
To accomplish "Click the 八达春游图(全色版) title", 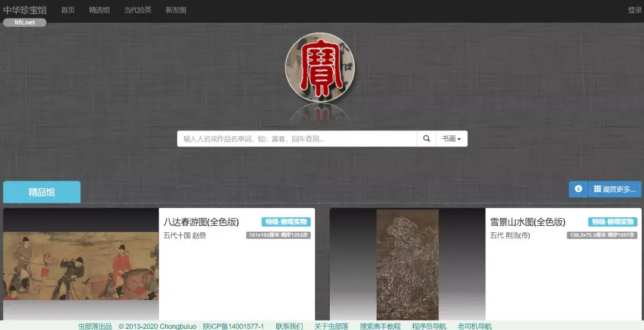I will [x=201, y=222].
